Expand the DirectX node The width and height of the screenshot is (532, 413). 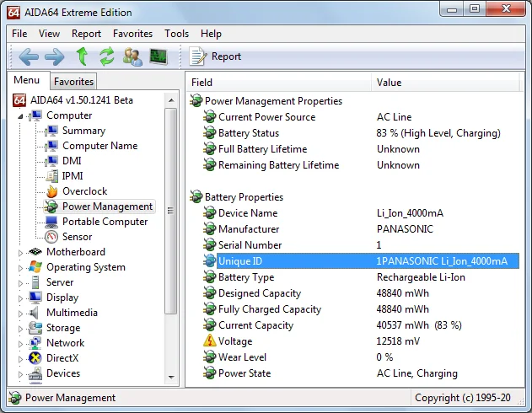(x=20, y=359)
